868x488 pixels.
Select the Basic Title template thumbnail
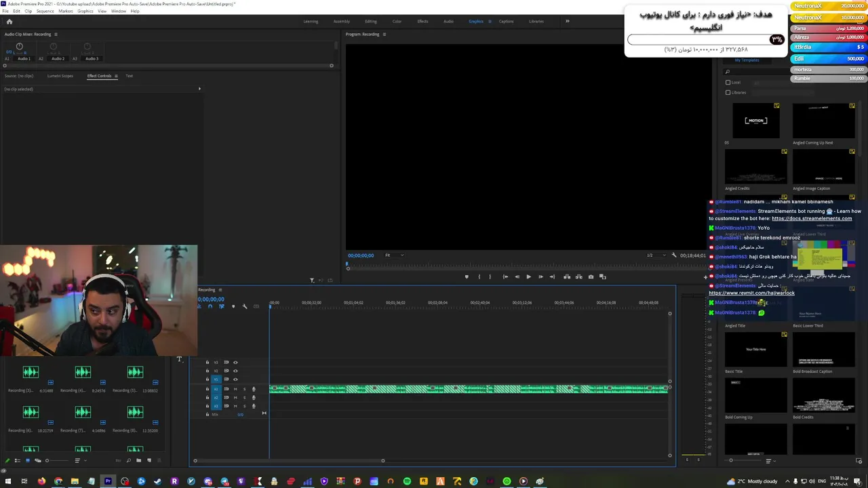pyautogui.click(x=756, y=350)
